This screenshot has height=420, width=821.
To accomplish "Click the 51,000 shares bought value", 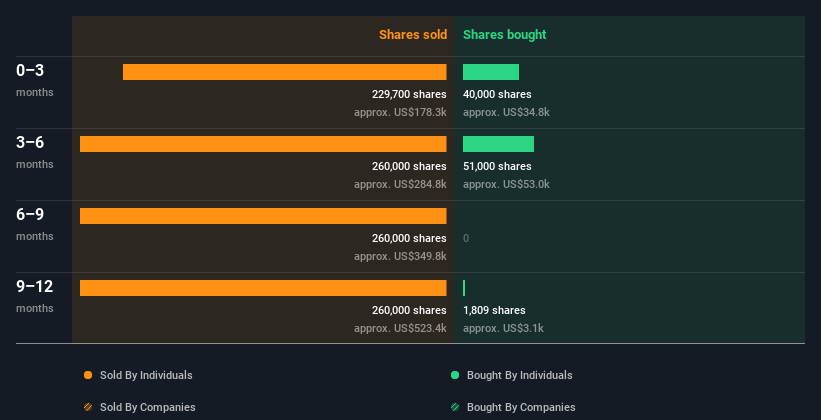I will tap(497, 167).
